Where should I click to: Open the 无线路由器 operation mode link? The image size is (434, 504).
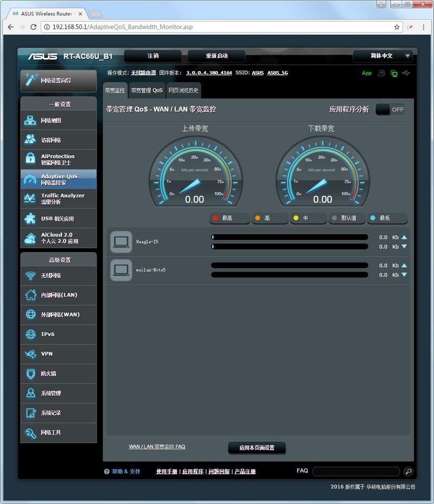[x=143, y=73]
